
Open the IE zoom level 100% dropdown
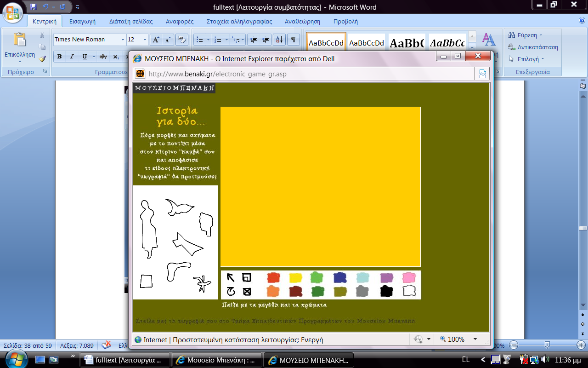point(475,339)
